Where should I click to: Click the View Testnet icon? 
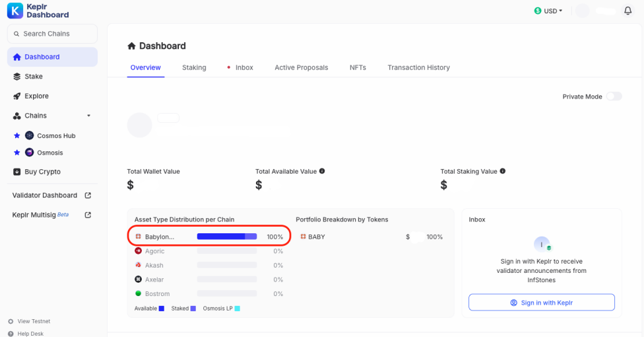pyautogui.click(x=11, y=321)
